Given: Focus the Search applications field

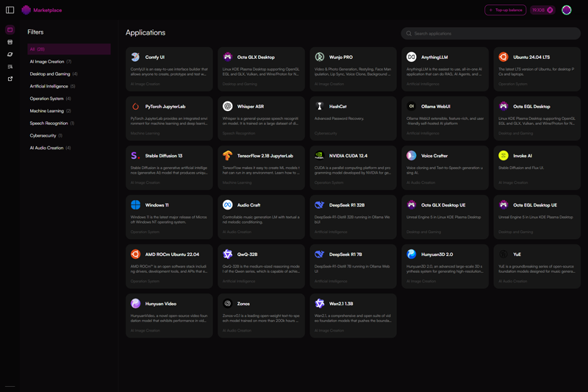Looking at the screenshot, I should pos(490,33).
